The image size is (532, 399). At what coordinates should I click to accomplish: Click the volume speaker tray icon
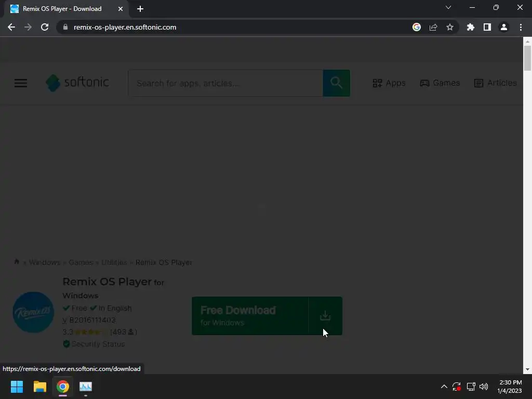click(x=484, y=387)
